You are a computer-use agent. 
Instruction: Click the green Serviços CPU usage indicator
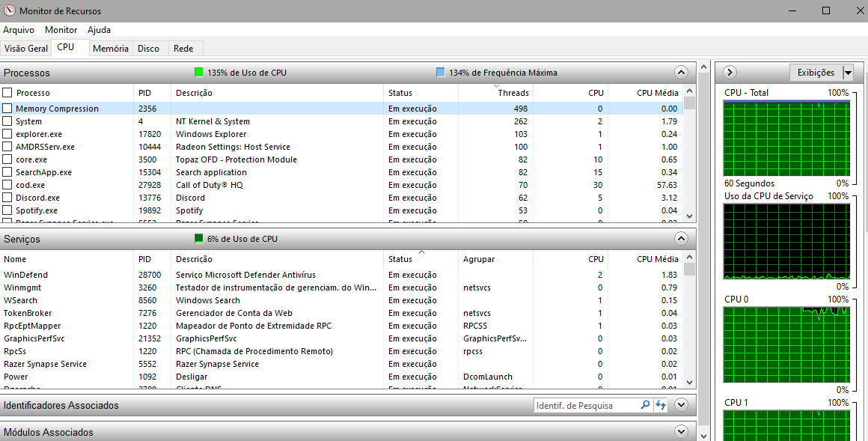tap(199, 239)
